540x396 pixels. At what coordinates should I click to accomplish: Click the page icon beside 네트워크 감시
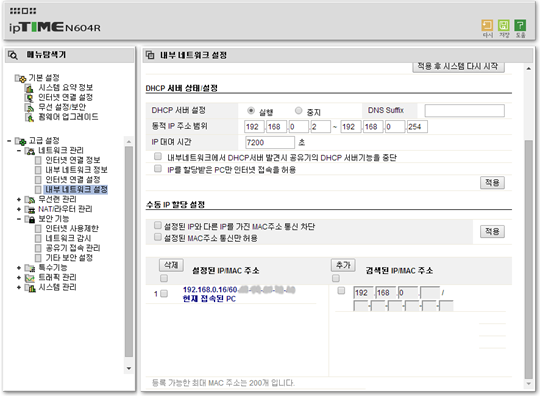click(x=38, y=239)
